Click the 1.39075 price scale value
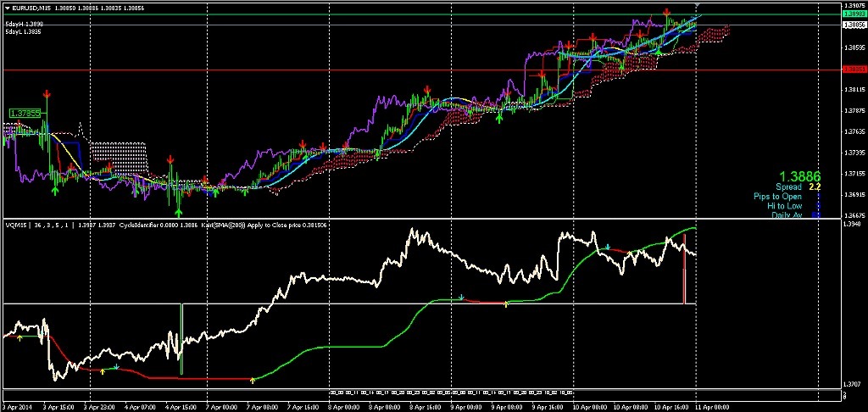The height and width of the screenshot is (412, 868). pyautogui.click(x=854, y=6)
